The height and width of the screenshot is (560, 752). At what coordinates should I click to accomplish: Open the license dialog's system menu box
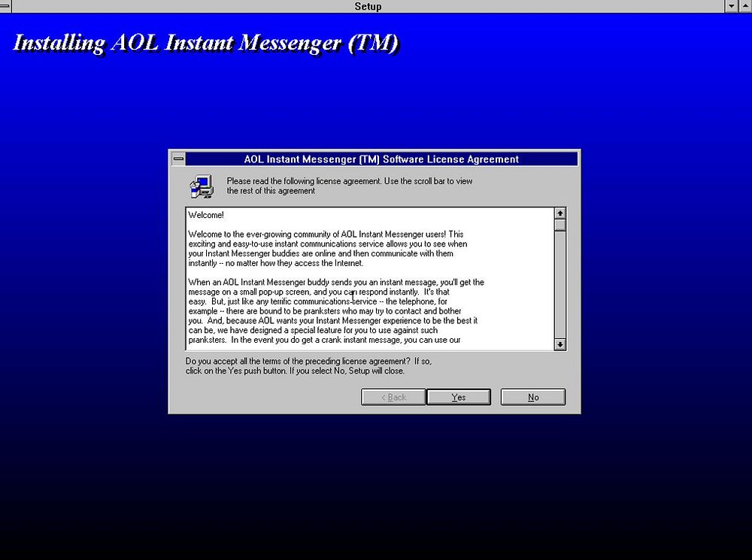[178, 159]
